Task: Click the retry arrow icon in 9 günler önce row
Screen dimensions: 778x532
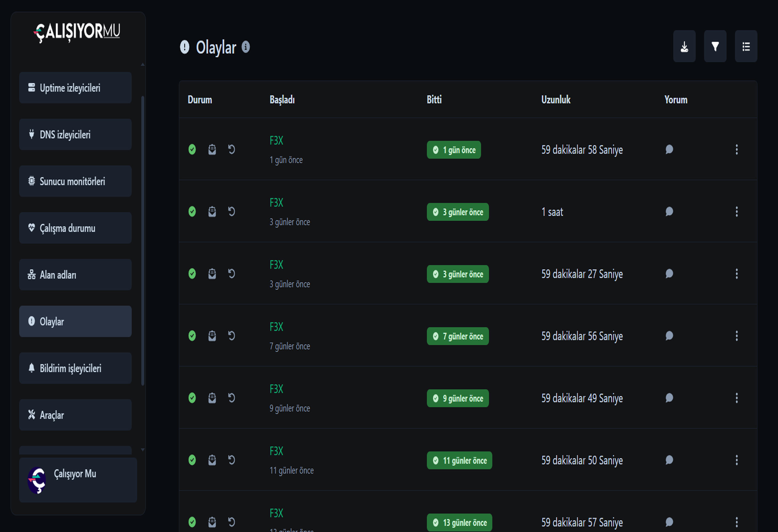Action: [231, 398]
